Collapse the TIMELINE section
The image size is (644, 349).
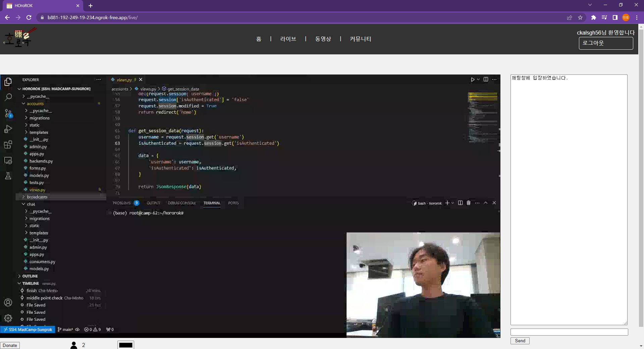tap(19, 283)
